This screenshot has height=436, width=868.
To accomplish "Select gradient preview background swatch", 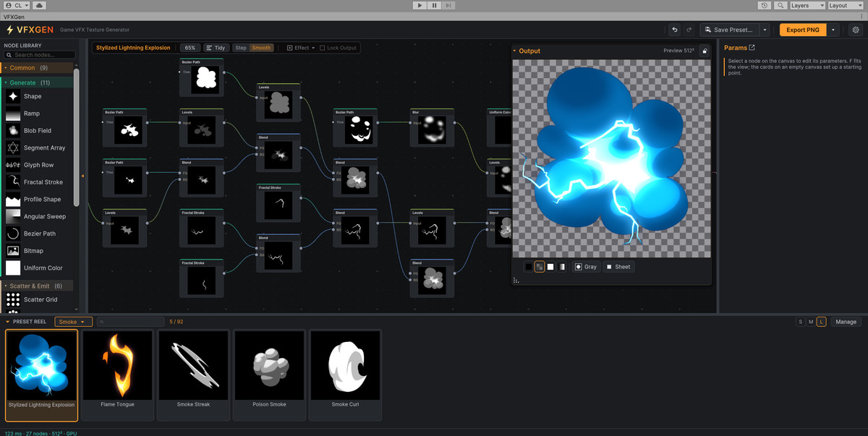I will point(561,267).
